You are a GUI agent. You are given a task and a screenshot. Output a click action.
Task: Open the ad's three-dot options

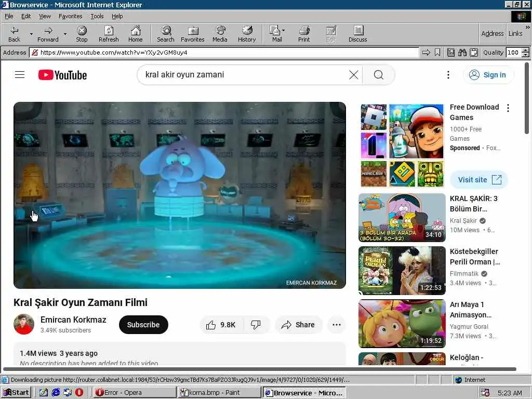click(508, 108)
